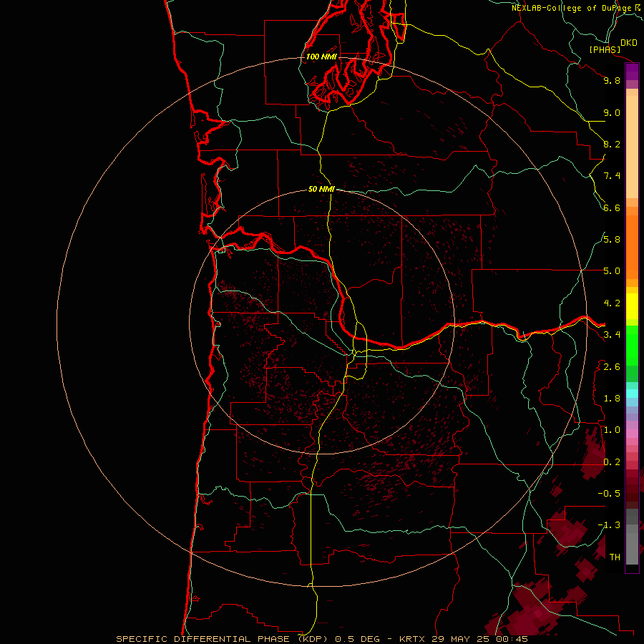This screenshot has width=644, height=644.
Task: Click the 0.2 value on color scale
Action: click(612, 462)
